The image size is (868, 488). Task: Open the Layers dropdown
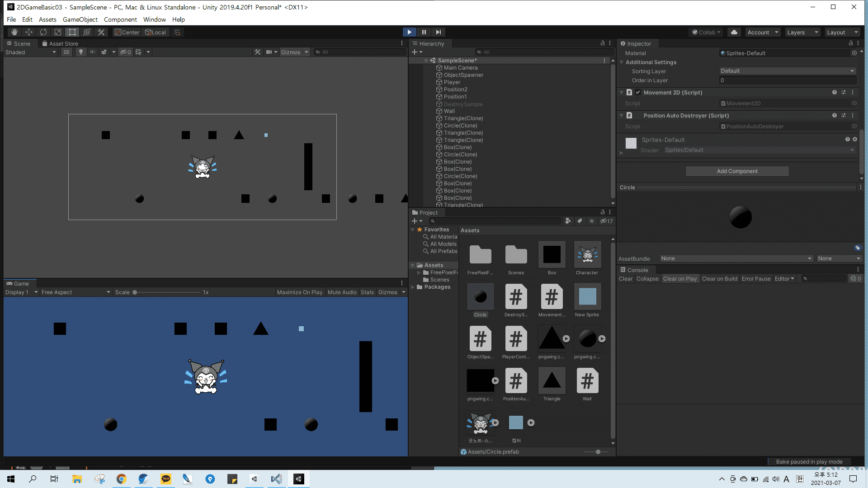(802, 32)
